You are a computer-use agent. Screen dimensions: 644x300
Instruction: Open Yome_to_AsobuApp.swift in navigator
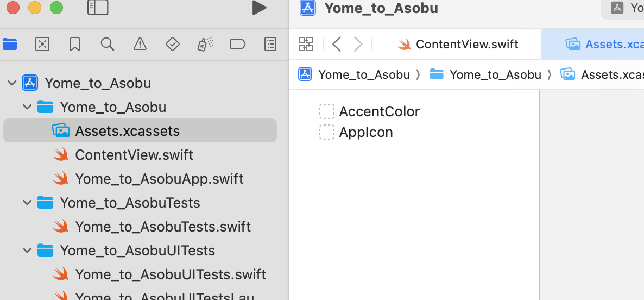pos(159,179)
